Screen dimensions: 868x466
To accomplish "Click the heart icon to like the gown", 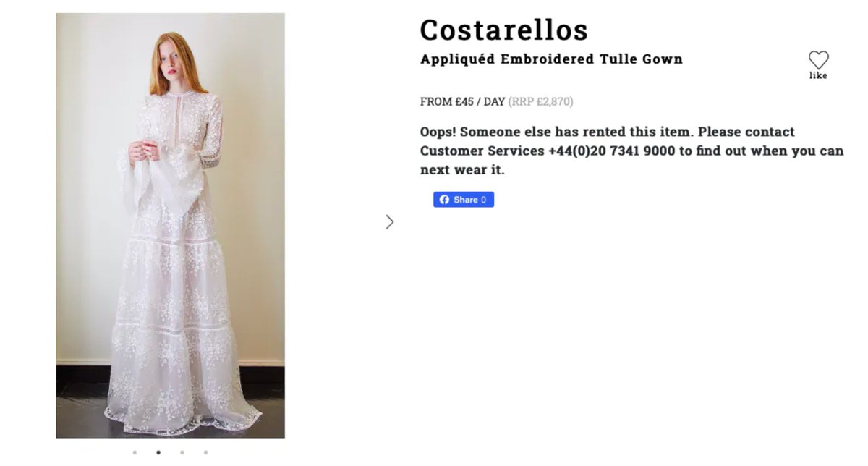I will 818,60.
